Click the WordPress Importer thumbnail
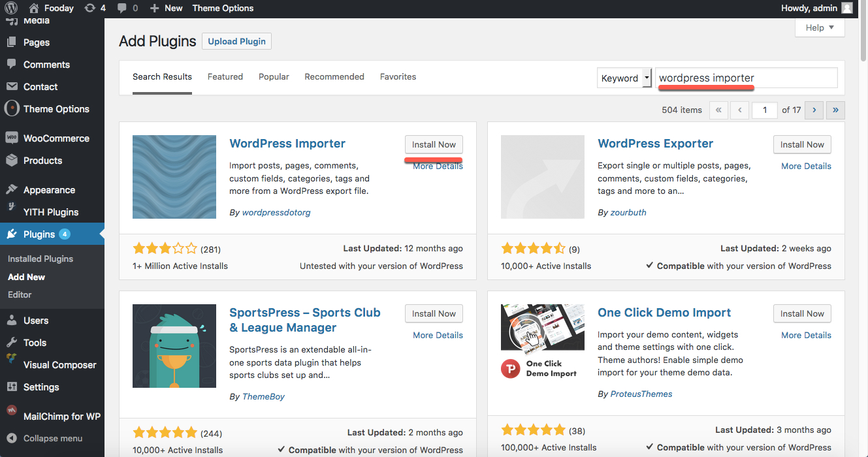 tap(174, 177)
